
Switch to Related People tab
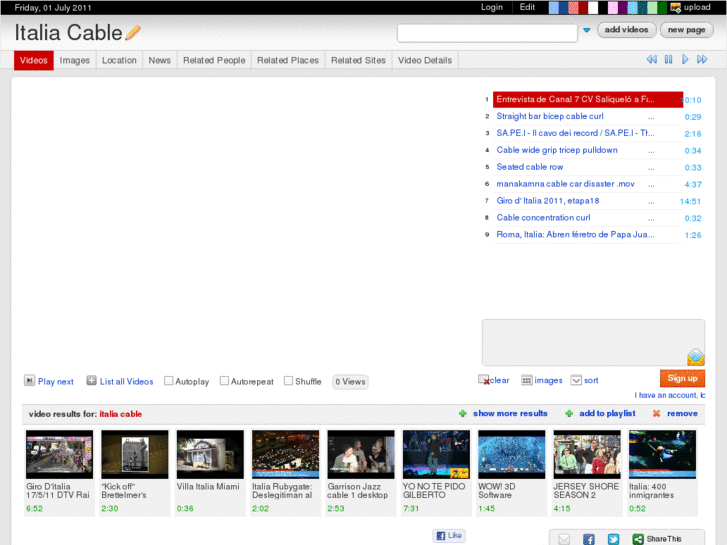pyautogui.click(x=214, y=60)
